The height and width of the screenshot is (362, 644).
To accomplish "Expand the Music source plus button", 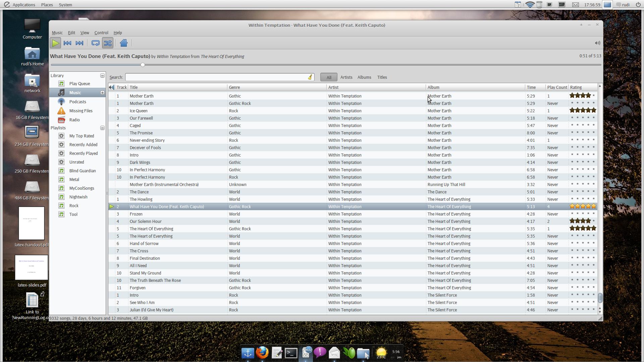I will 102,93.
